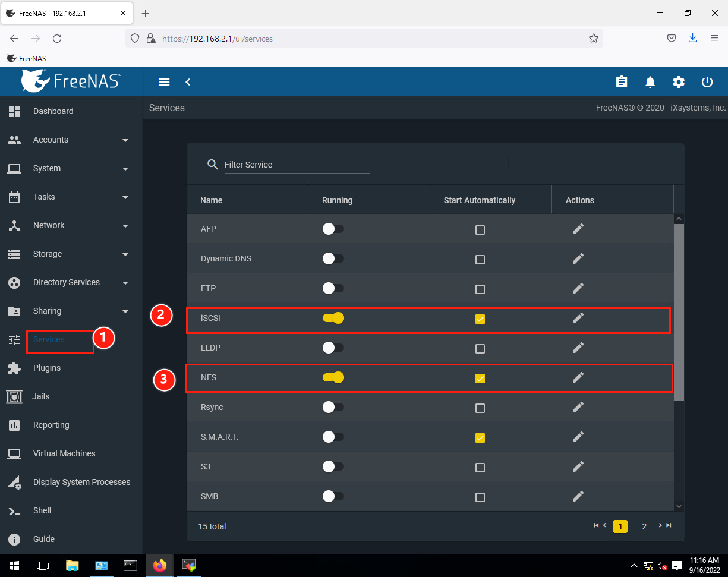The image size is (728, 577).
Task: Expand the Storage menu
Action: [x=71, y=254]
